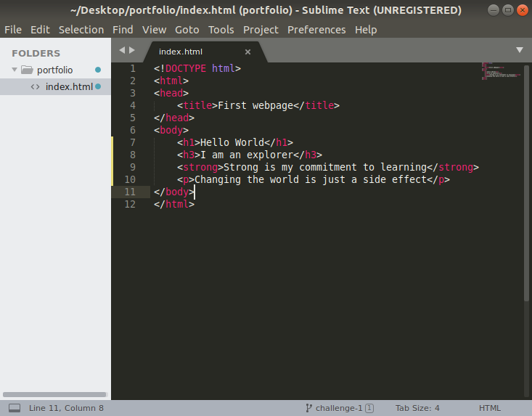The height and width of the screenshot is (416, 532).
Task: Open the Preferences menu
Action: 316,30
